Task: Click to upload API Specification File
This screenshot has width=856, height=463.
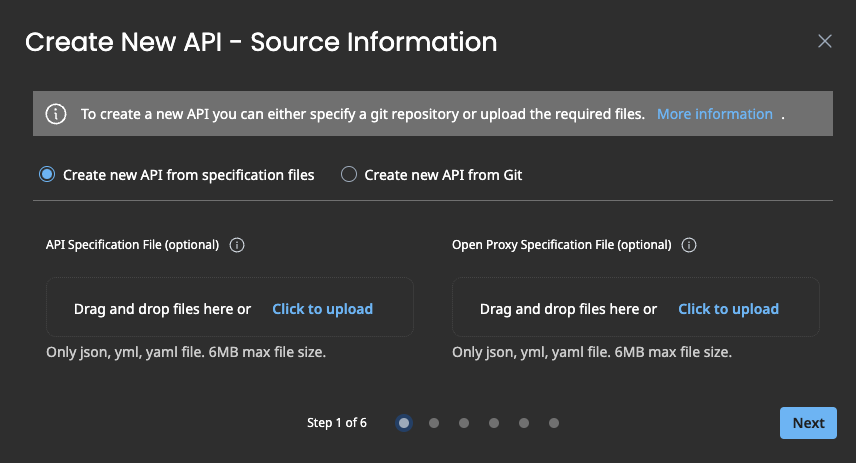Action: tap(323, 309)
